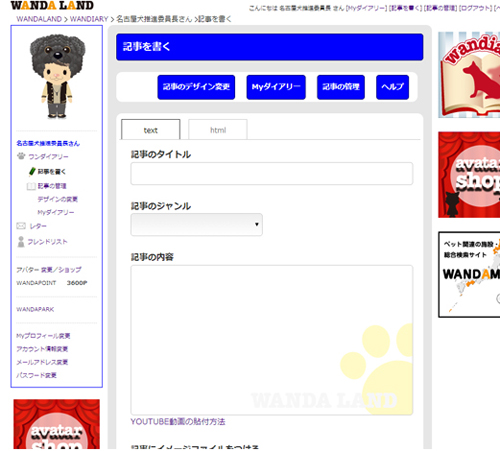Click the WANDA LAND logo

pos(52,5)
